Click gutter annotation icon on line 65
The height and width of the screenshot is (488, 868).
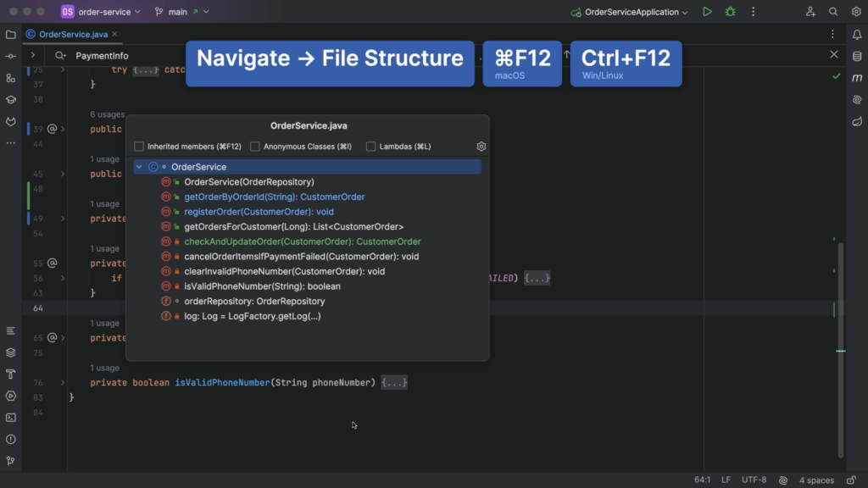52,337
